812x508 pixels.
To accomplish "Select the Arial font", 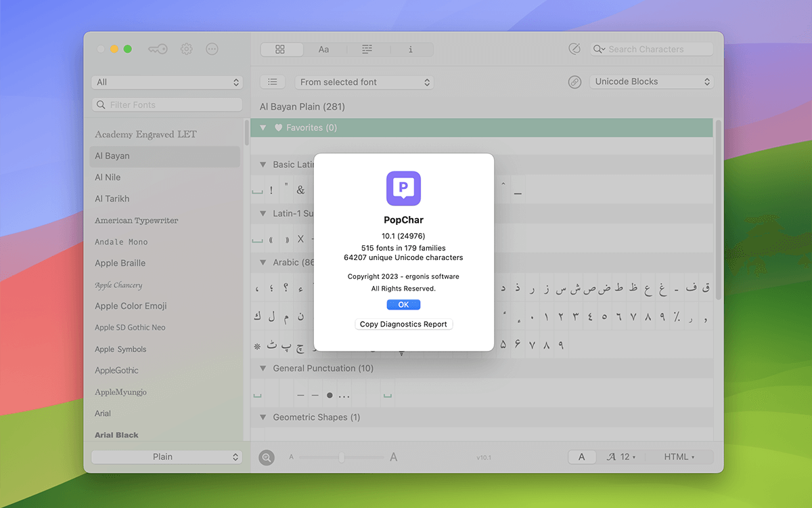I will tap(164, 413).
